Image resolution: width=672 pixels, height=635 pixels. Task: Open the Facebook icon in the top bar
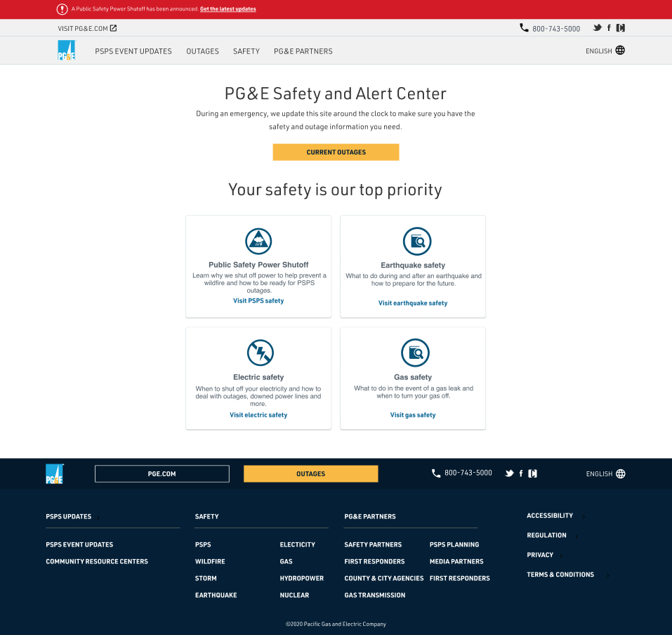point(609,28)
